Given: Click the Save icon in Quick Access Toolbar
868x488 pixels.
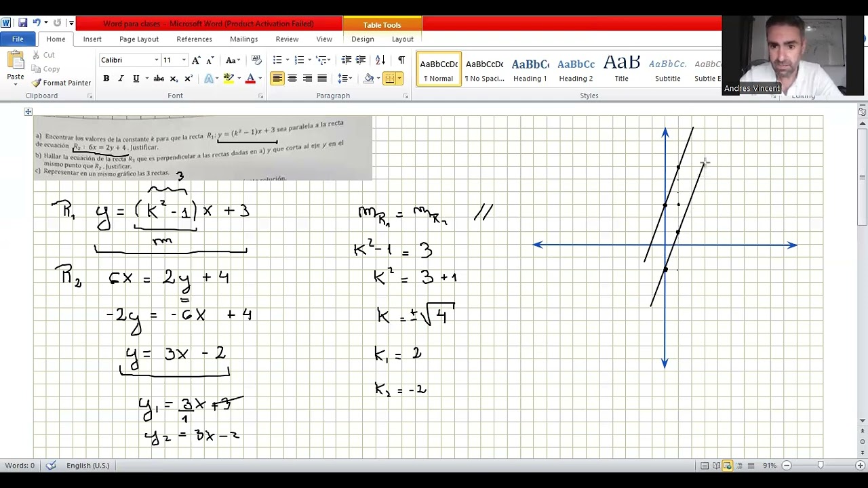Looking at the screenshot, I should [x=22, y=23].
